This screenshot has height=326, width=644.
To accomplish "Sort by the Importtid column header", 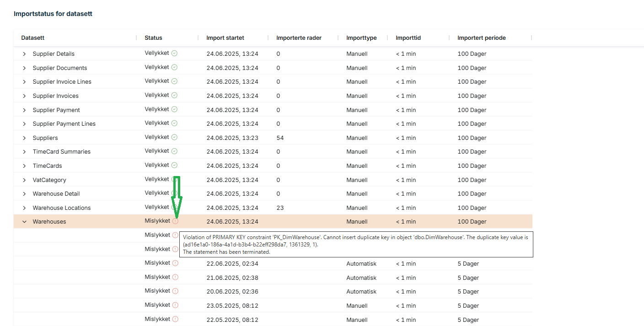I will (408, 38).
